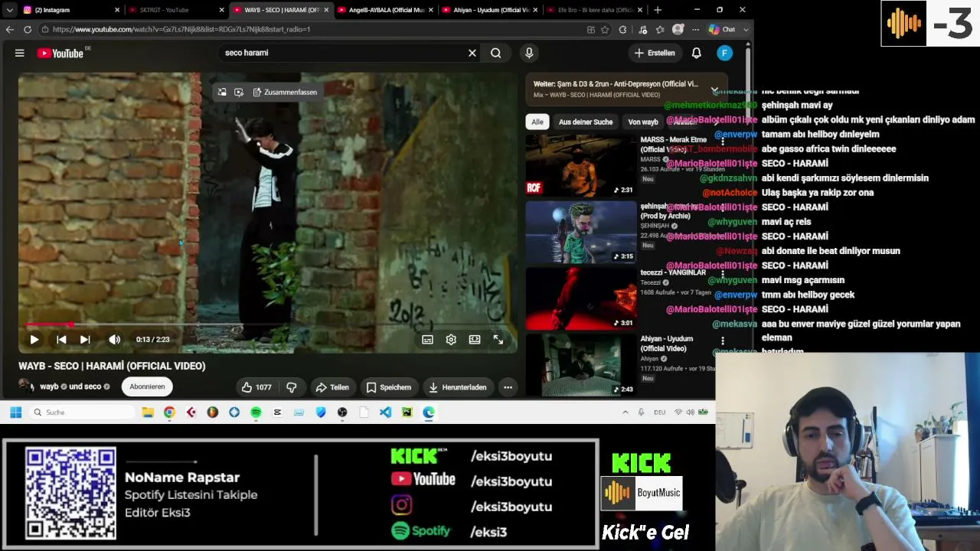Run search with the magnifying glass button

coord(496,53)
